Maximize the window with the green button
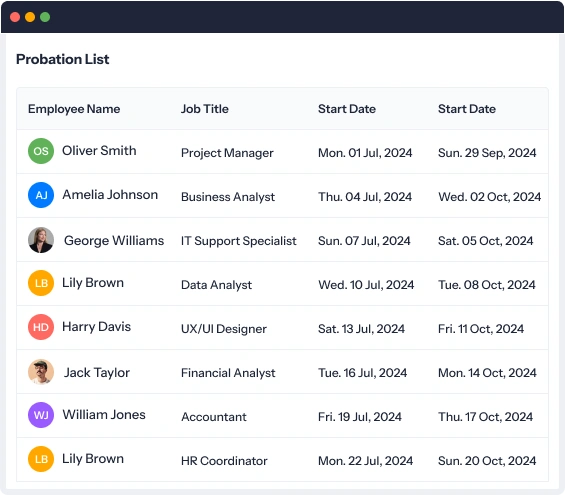This screenshot has height=495, width=565. pyautogui.click(x=45, y=17)
